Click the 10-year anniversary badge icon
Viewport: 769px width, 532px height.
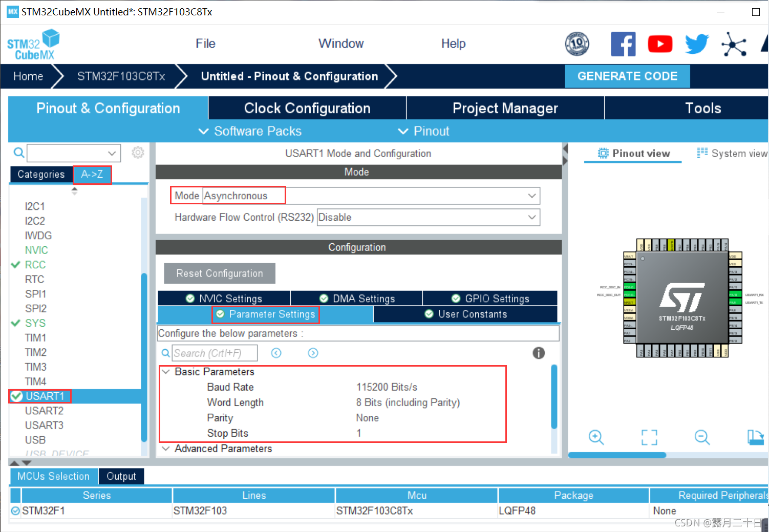pos(577,44)
